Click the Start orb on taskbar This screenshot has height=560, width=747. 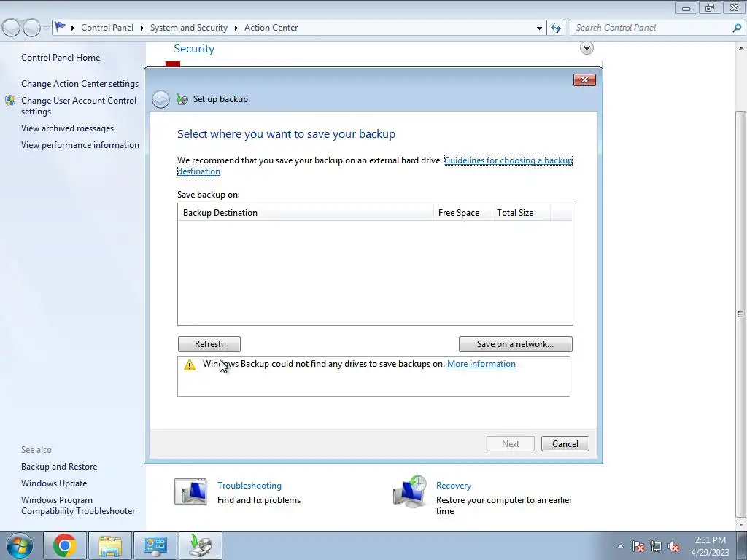tap(19, 545)
